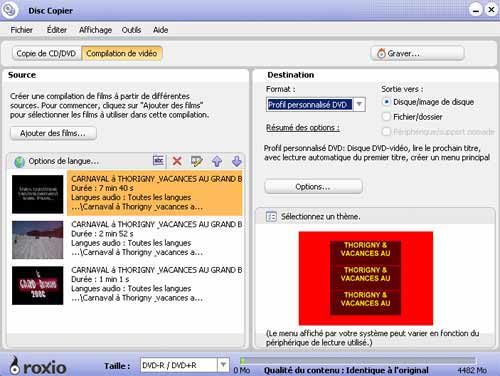
Task: Switch to the Compilation de vidéo tab
Action: pyautogui.click(x=122, y=53)
